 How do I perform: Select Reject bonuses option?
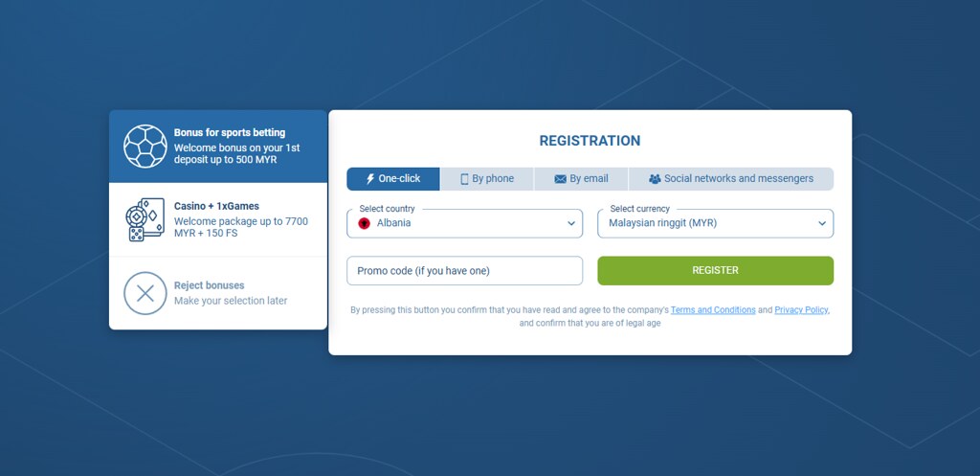click(218, 293)
